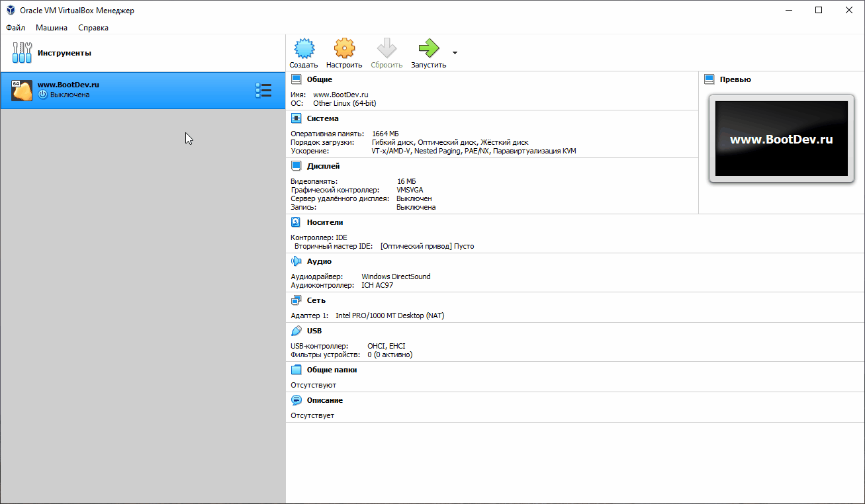Viewport: 865px width, 504px height.
Task: Click '[Оптический привод] Пусто' storage entry
Action: point(427,246)
